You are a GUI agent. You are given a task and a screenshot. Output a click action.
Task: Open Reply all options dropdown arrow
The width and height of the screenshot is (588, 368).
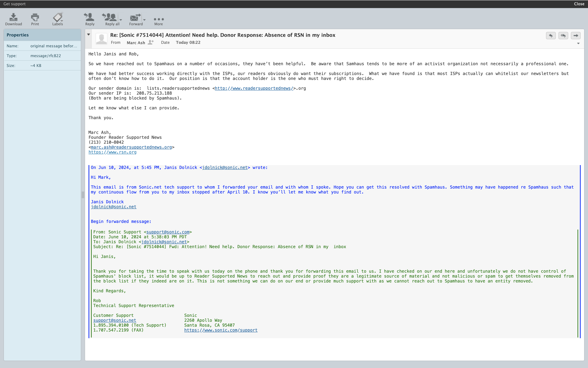tap(121, 20)
